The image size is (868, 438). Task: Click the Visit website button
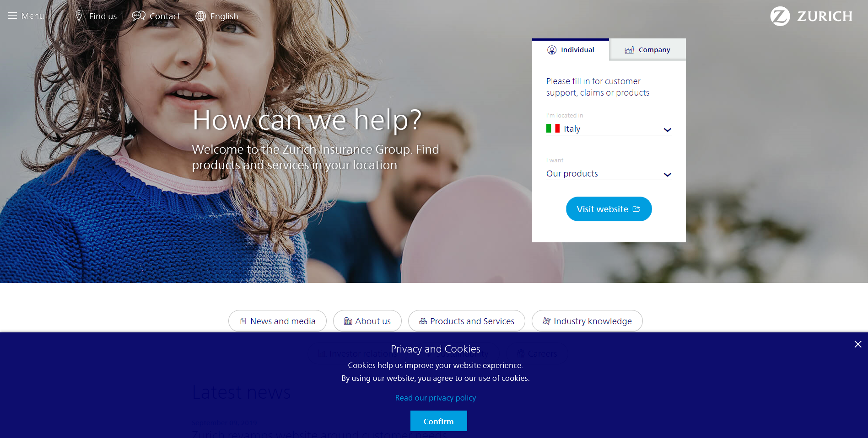pos(609,209)
